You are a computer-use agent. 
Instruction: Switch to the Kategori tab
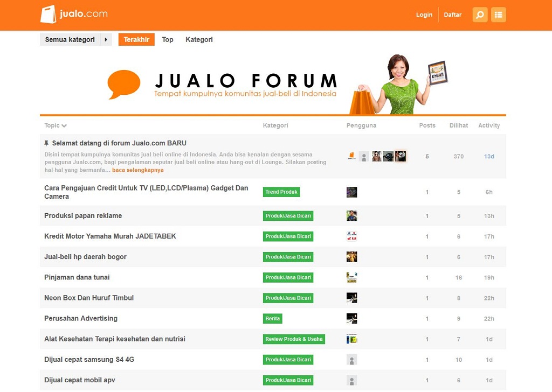click(x=199, y=39)
